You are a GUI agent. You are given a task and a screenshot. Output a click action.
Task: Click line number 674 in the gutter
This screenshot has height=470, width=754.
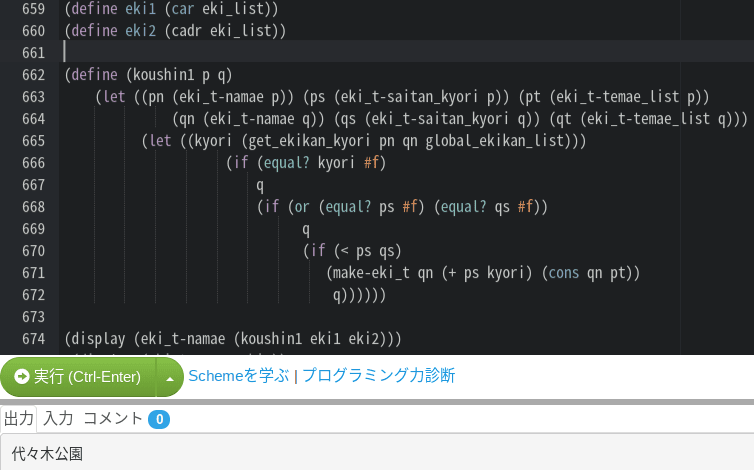coord(33,339)
